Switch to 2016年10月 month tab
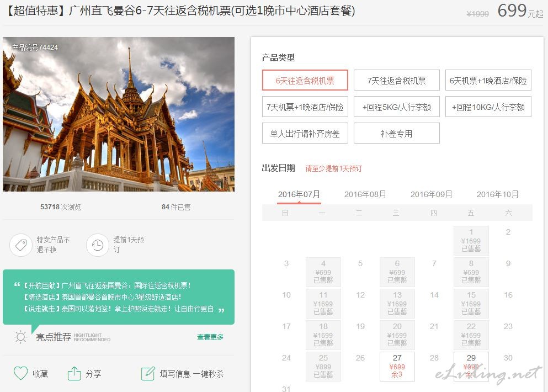The height and width of the screenshot is (392, 548). [498, 194]
